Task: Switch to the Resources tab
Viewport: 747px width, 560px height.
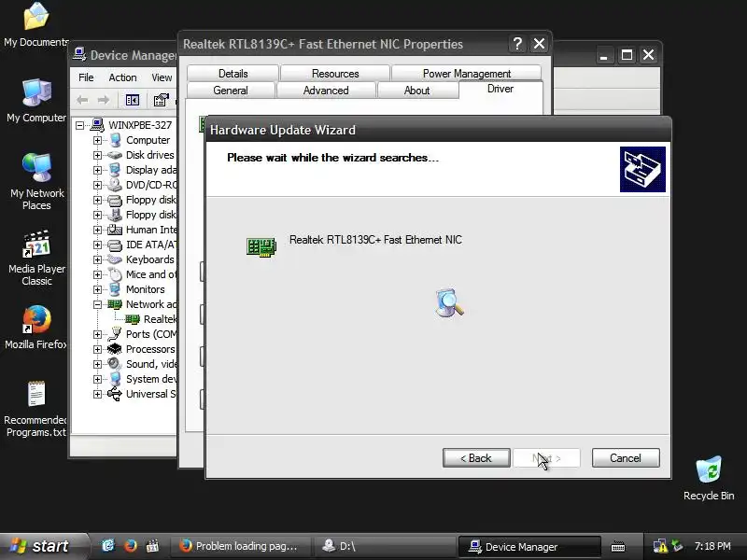Action: tap(335, 74)
